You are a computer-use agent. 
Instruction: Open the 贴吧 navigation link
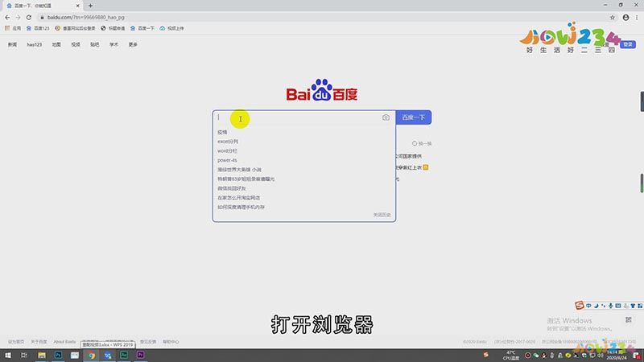point(95,44)
